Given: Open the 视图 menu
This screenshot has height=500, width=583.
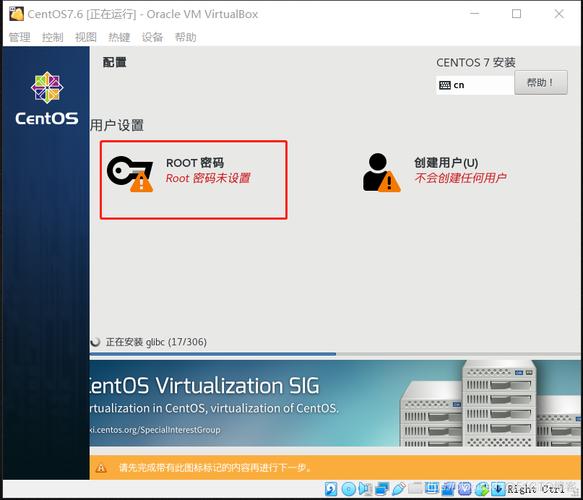Looking at the screenshot, I should 86,37.
